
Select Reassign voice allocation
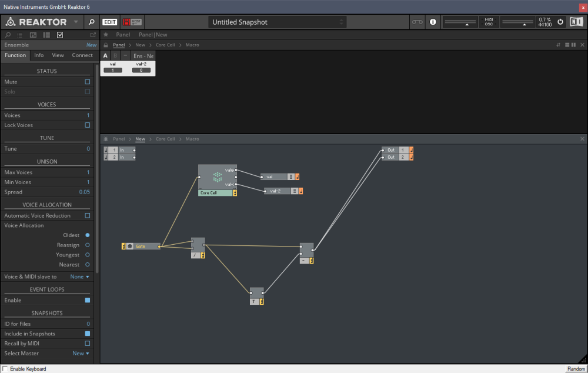coord(88,245)
